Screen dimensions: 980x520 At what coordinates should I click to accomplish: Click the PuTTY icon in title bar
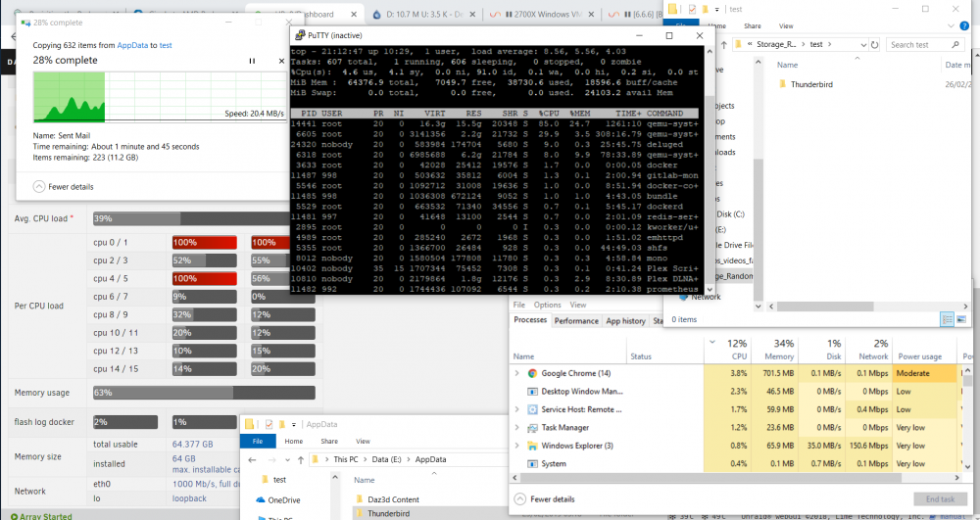click(300, 35)
